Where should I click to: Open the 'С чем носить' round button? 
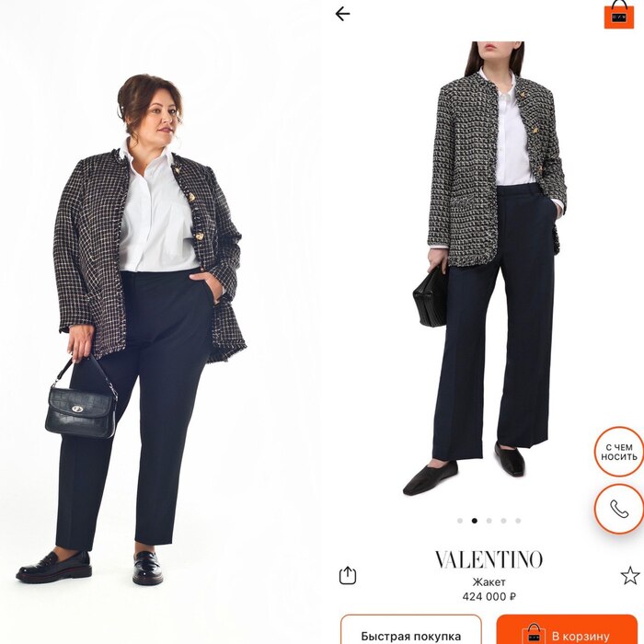click(619, 452)
